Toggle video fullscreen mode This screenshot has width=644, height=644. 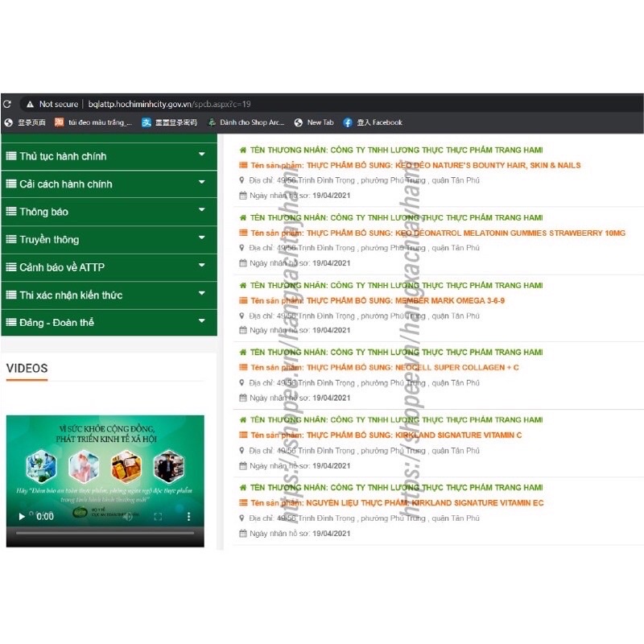click(158, 516)
